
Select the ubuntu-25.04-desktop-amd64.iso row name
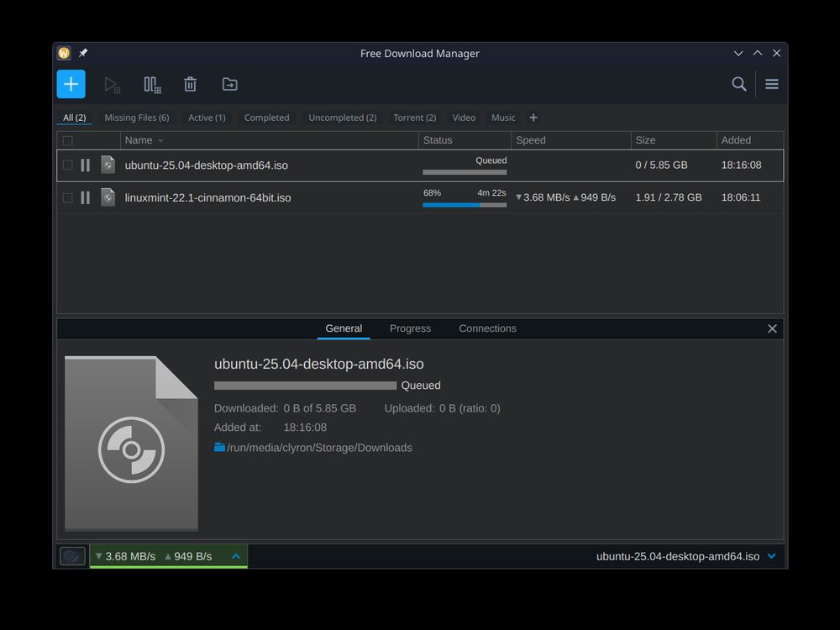click(207, 165)
